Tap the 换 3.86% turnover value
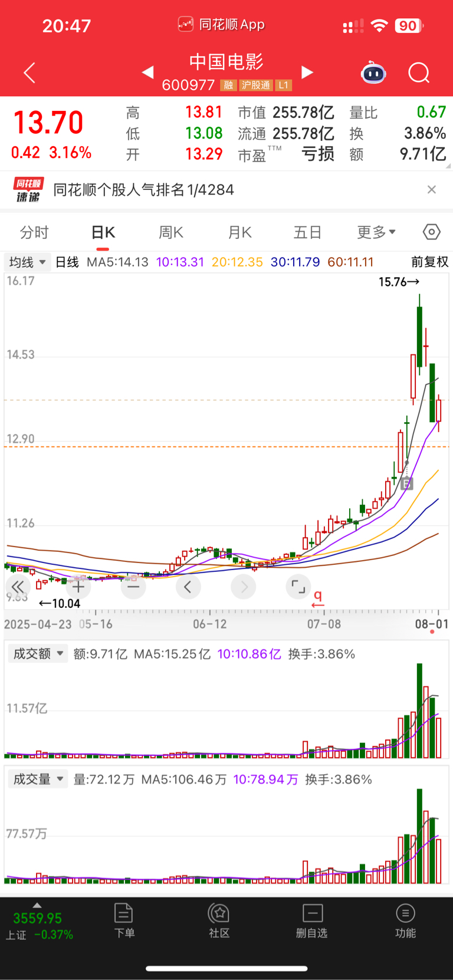This screenshot has height=980, width=453. coord(425,133)
